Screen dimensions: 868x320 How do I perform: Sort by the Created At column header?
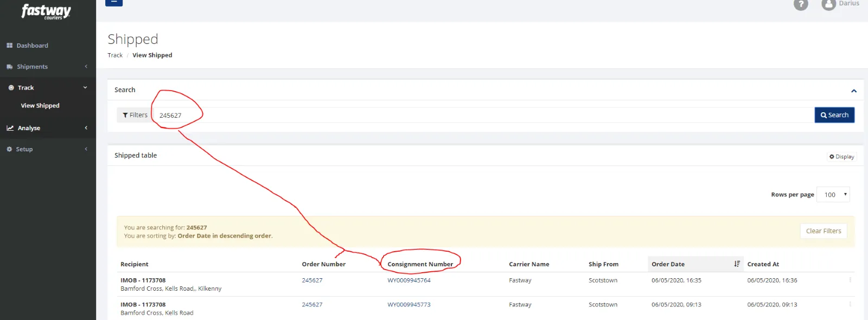[x=763, y=265]
